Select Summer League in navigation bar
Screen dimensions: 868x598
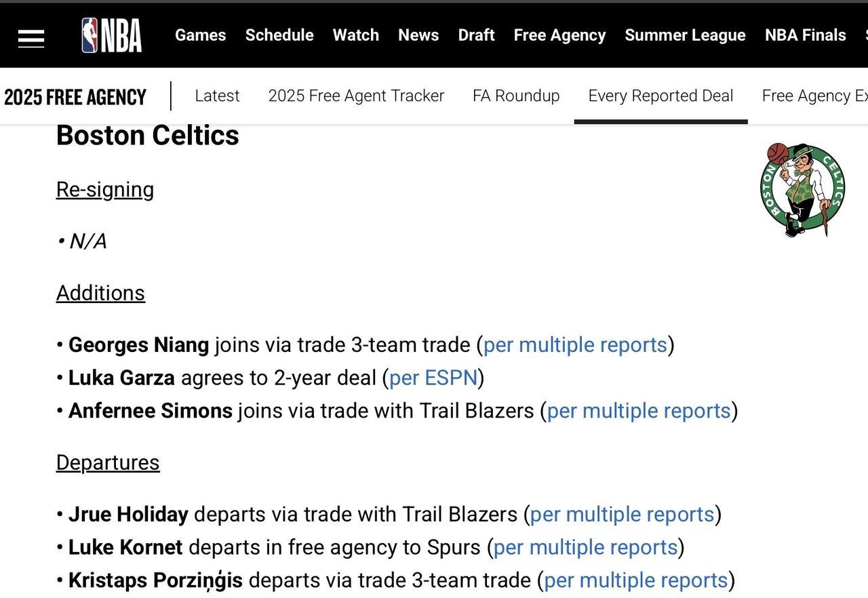click(x=685, y=35)
